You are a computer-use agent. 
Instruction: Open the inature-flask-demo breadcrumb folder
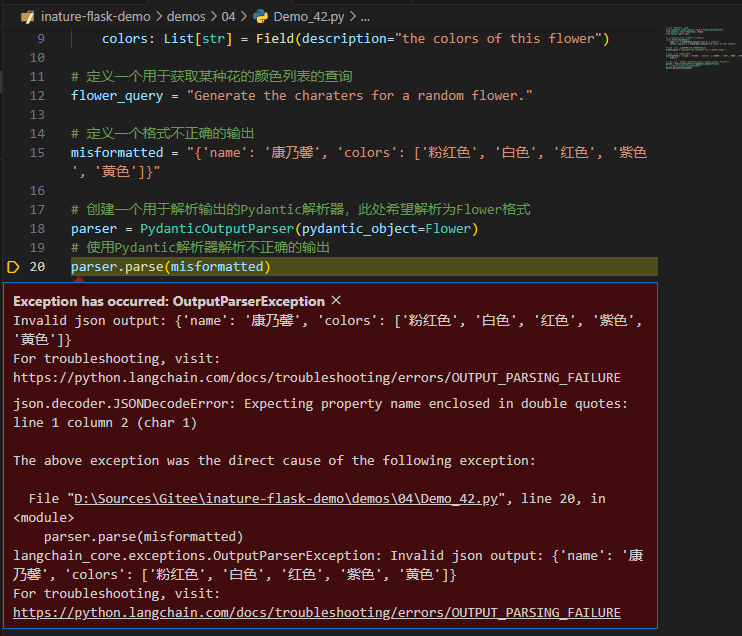point(96,17)
